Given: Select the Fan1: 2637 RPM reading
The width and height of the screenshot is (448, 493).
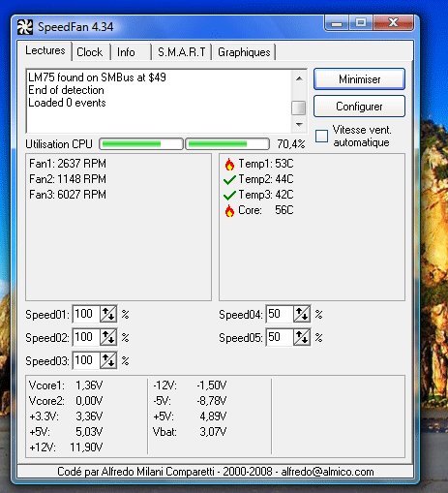Looking at the screenshot, I should [68, 164].
